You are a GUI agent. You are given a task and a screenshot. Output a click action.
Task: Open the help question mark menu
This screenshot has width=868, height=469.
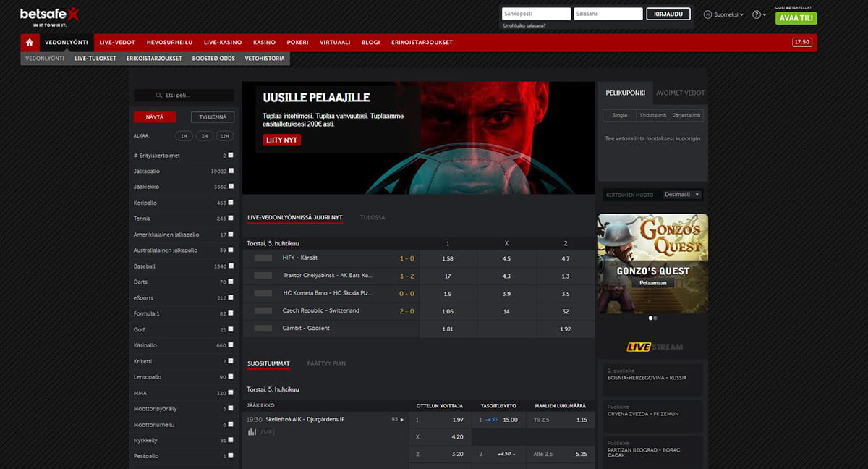coord(757,14)
